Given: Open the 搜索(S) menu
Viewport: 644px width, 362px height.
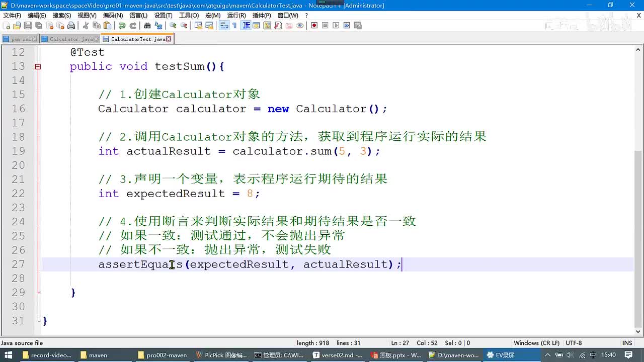Looking at the screenshot, I should click(x=61, y=16).
